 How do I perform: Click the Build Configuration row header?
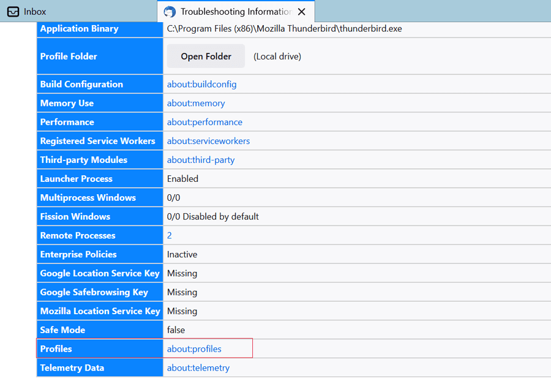[x=100, y=85]
